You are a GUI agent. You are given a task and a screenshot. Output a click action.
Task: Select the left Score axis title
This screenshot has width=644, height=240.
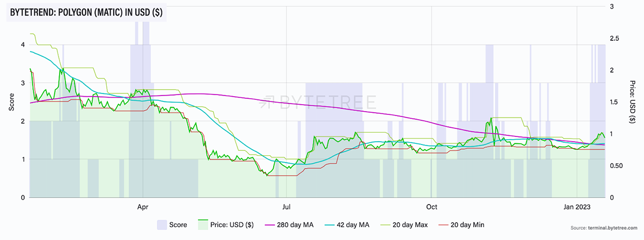11,102
